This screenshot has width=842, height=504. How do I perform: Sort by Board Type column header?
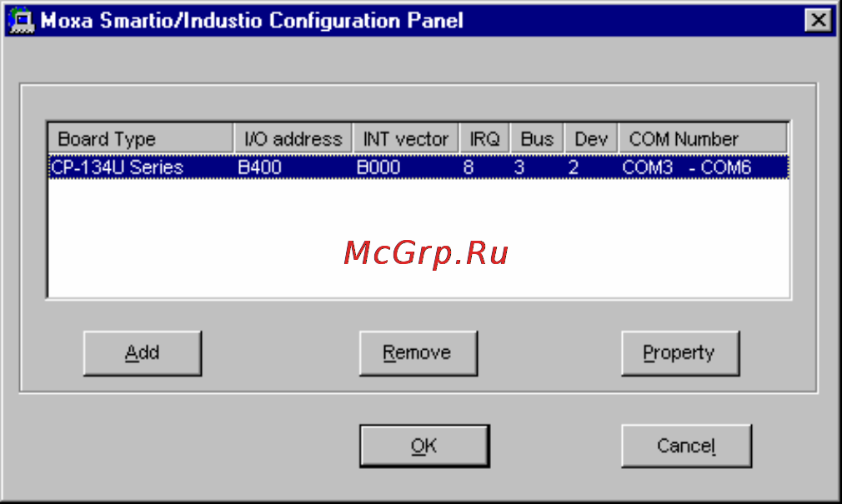click(x=141, y=139)
